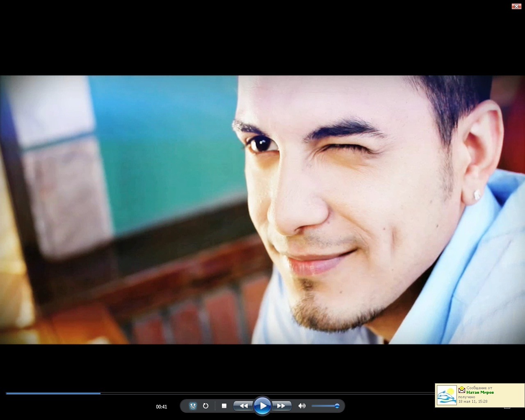Click the large blue Play button
The height and width of the screenshot is (420, 525).
click(x=262, y=406)
